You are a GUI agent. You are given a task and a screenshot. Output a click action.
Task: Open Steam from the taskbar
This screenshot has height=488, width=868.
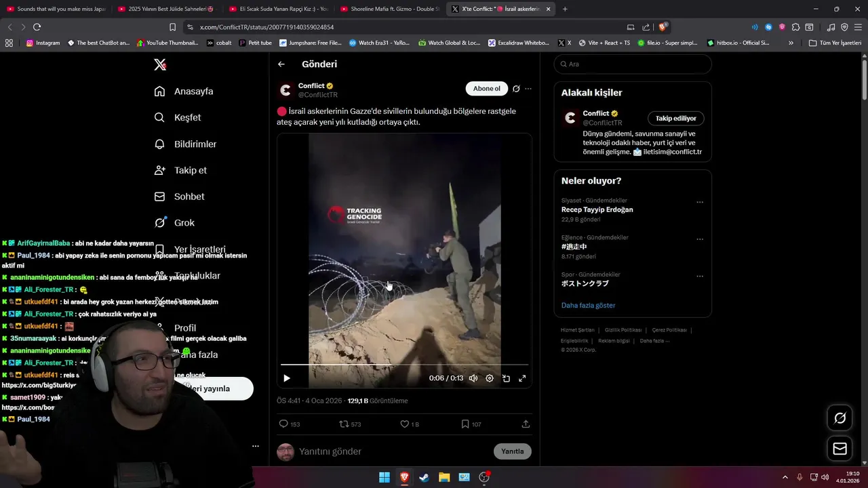point(424,477)
